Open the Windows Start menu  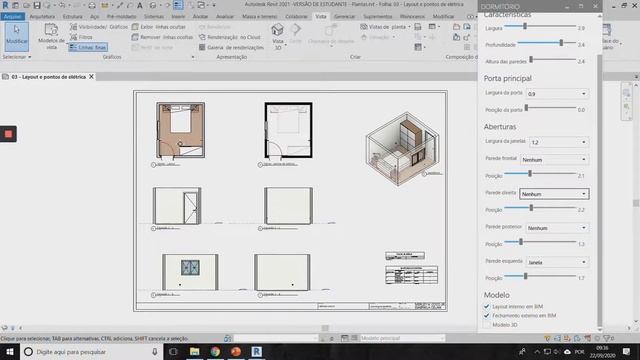[x=9, y=351]
